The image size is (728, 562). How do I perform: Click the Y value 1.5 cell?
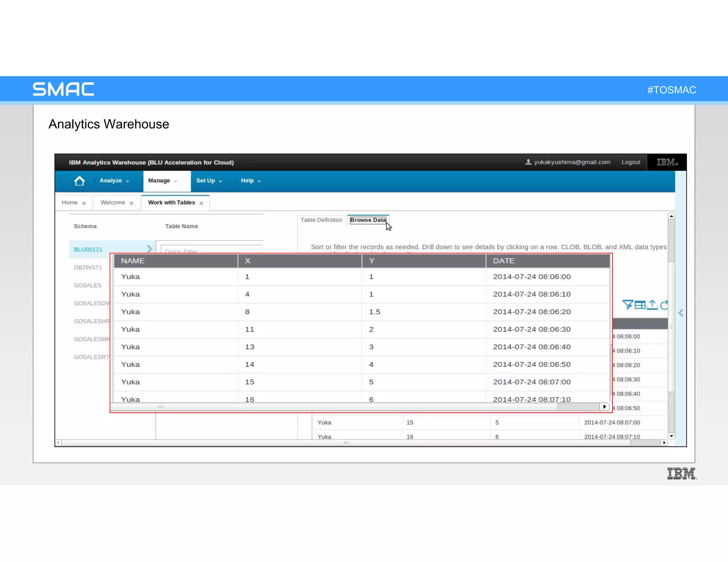click(x=424, y=312)
